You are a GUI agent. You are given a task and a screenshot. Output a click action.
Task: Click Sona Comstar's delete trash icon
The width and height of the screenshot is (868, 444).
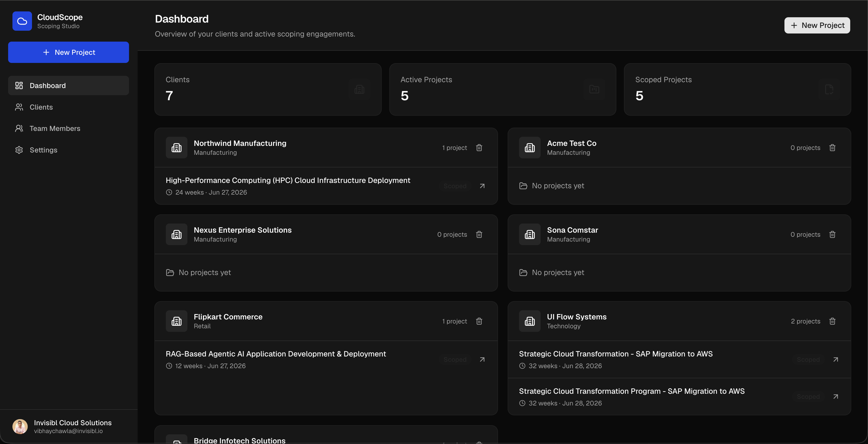coord(832,235)
